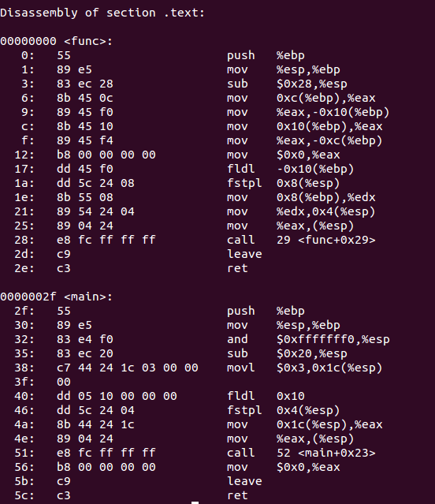435x504 pixels.
Task: Click the address label '1e:'
Action: coord(24,197)
